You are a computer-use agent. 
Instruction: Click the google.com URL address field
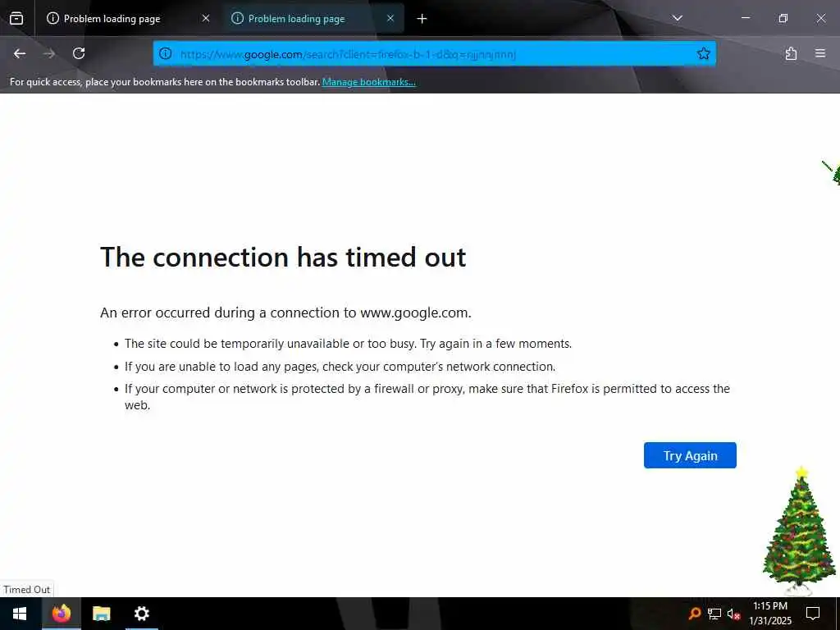[434, 54]
